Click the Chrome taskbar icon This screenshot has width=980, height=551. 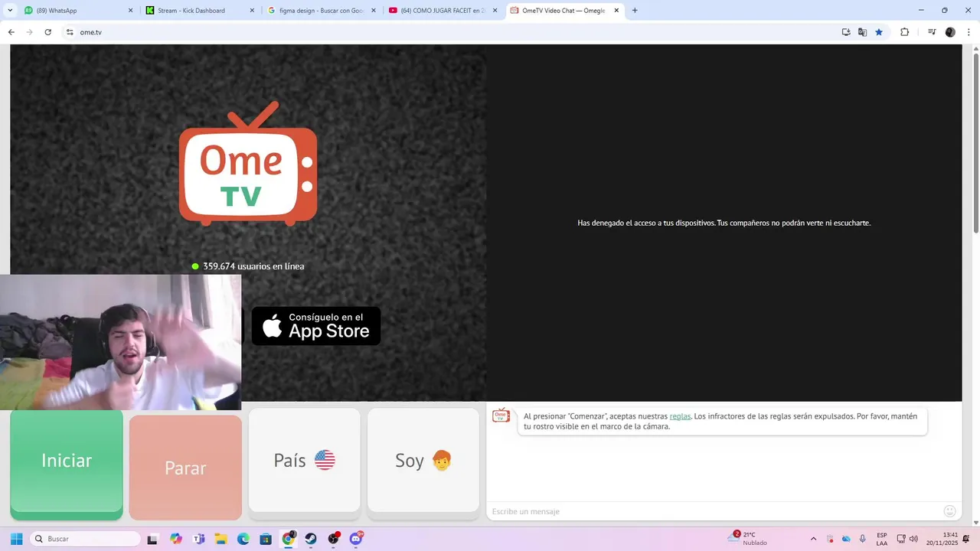point(289,539)
